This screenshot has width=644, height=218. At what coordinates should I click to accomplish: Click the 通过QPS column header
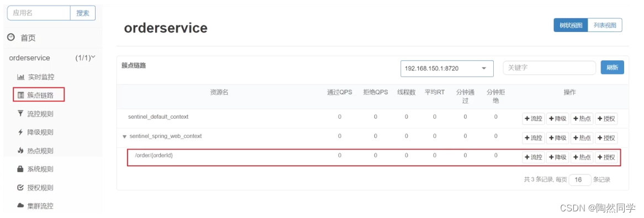(x=340, y=93)
